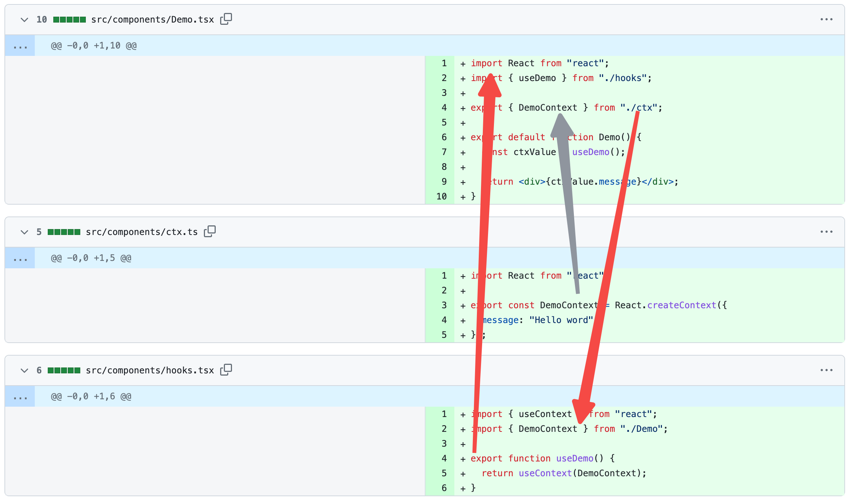Click the diffstat squares next to Demo.tsx
The image size is (851, 504).
[x=70, y=19]
